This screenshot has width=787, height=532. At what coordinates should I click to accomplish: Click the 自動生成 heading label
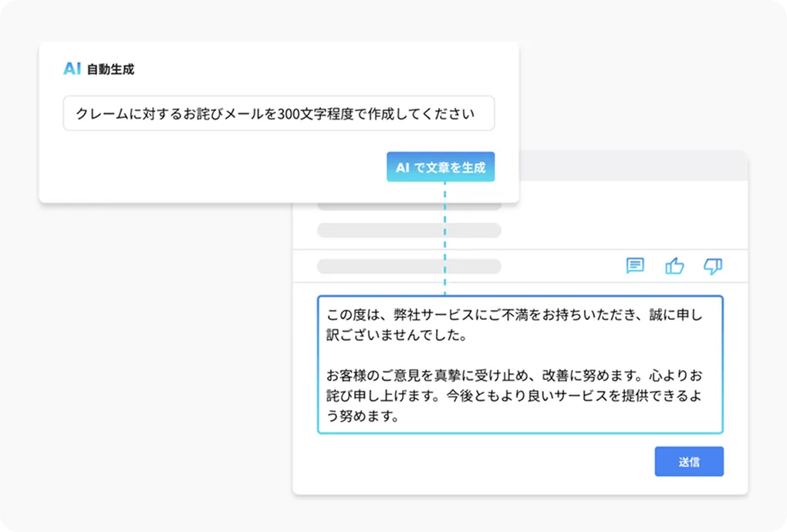pyautogui.click(x=110, y=69)
